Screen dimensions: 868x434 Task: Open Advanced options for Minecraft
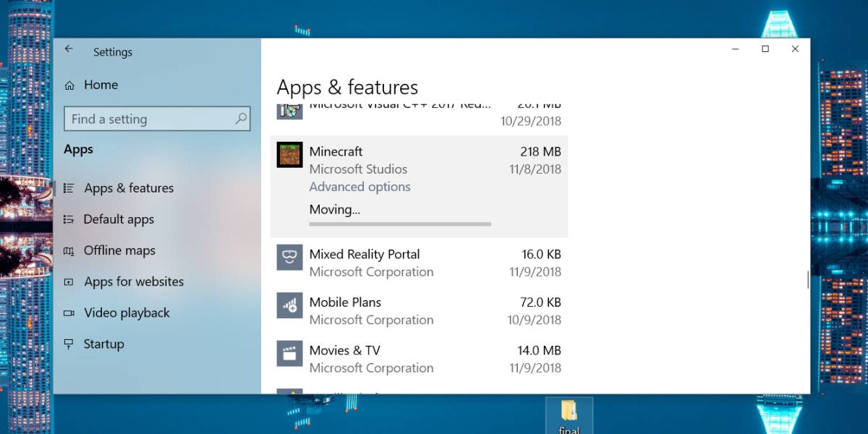[359, 187]
